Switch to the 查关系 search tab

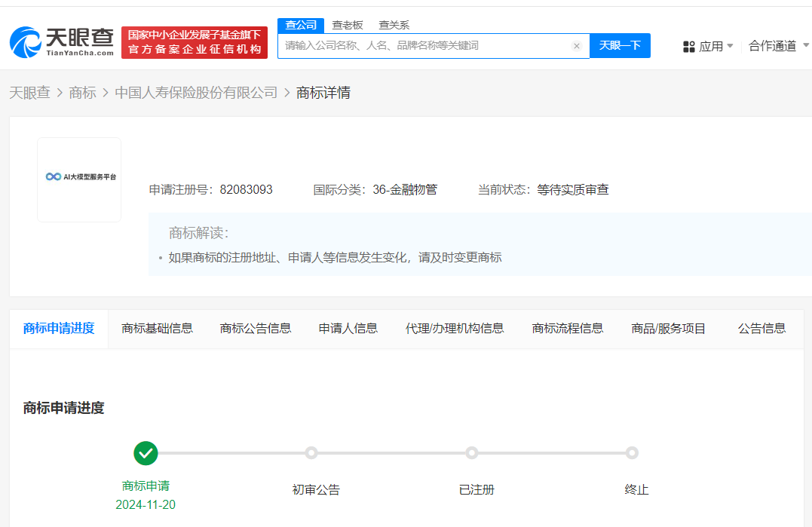pyautogui.click(x=394, y=25)
